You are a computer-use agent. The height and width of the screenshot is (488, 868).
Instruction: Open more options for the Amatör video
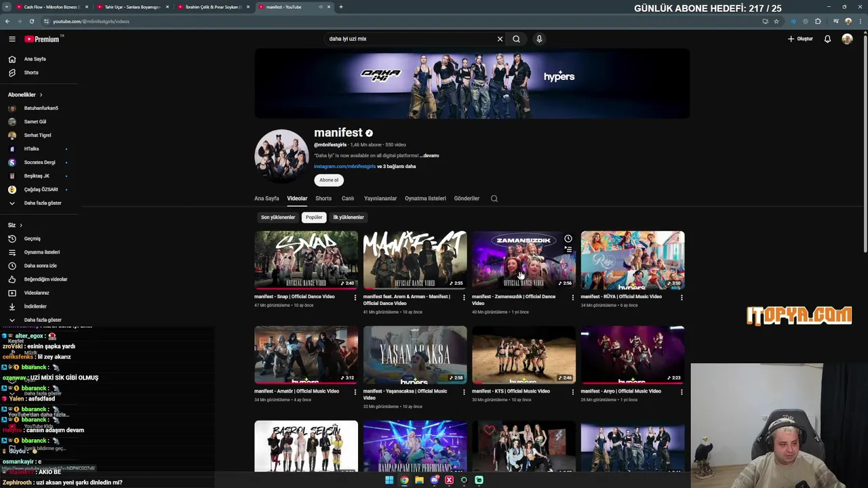click(x=355, y=392)
